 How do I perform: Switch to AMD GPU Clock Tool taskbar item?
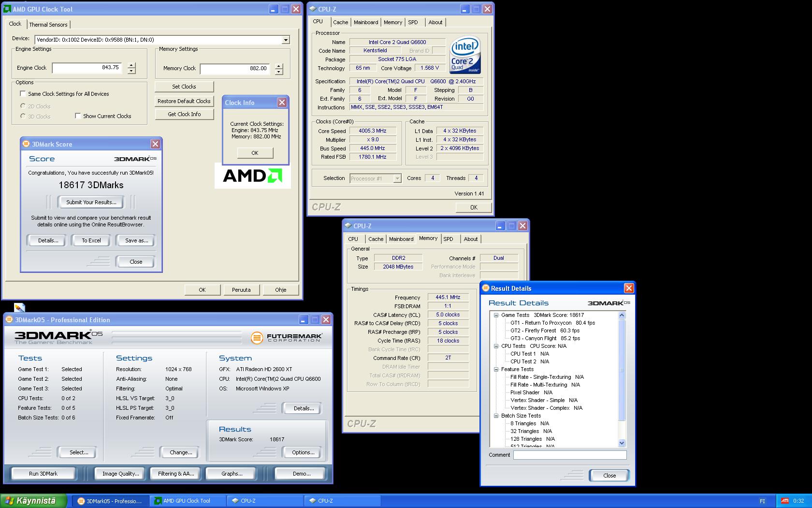(188, 501)
